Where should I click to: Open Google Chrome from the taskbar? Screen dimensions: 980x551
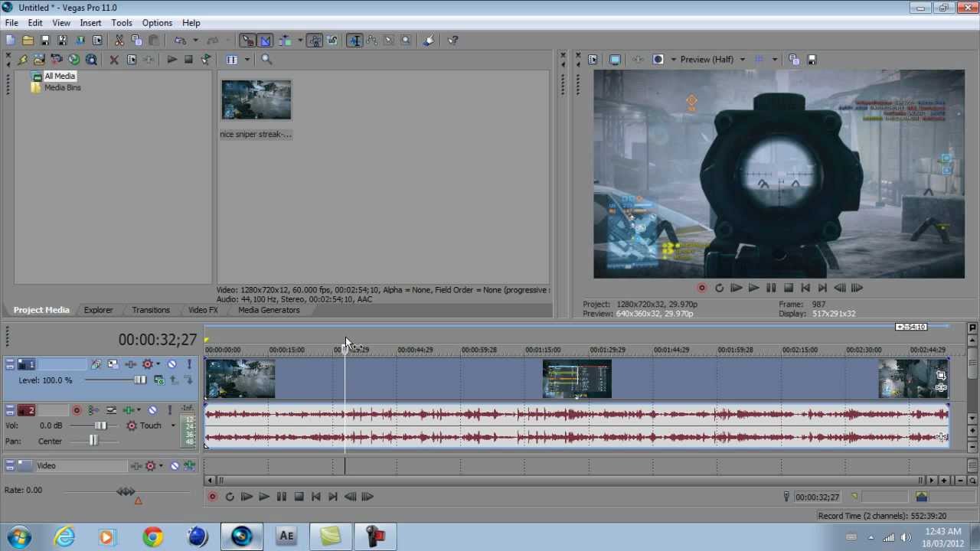(x=152, y=536)
